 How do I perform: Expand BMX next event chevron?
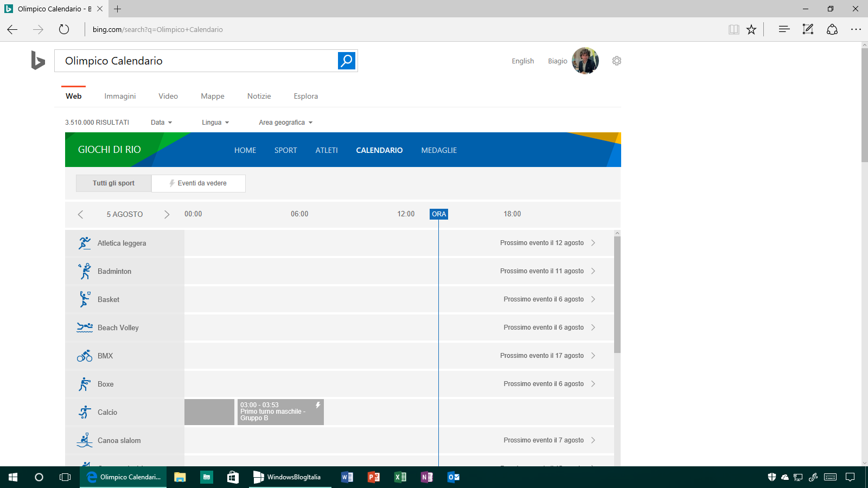[593, 356]
